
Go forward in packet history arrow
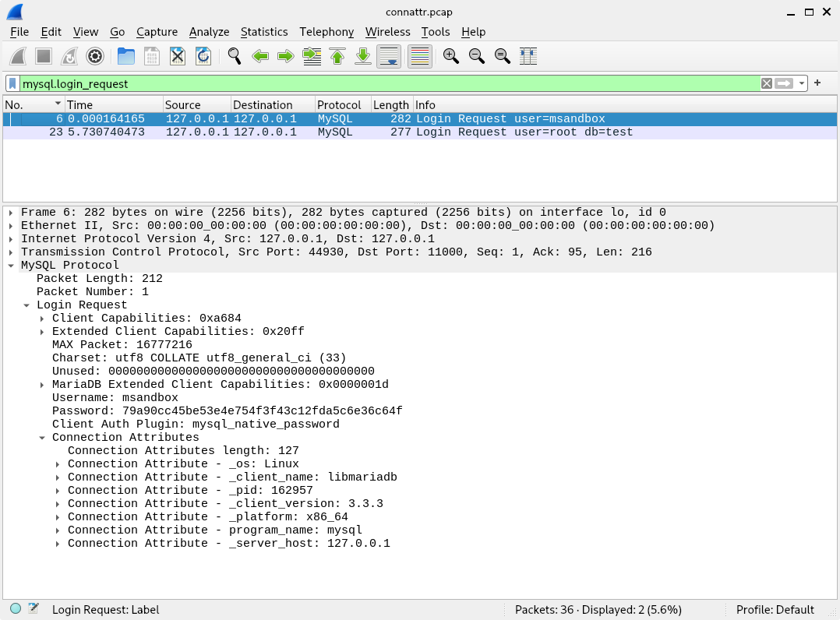(x=285, y=56)
